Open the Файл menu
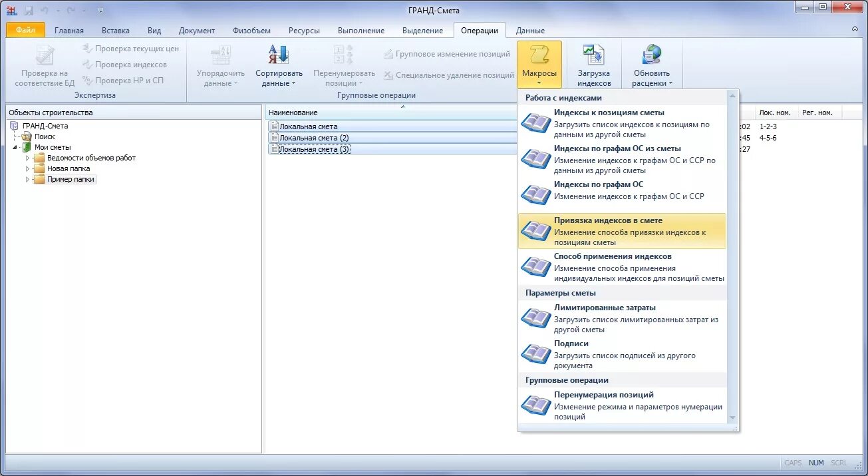Viewport: 868px width, 476px height. coord(25,30)
